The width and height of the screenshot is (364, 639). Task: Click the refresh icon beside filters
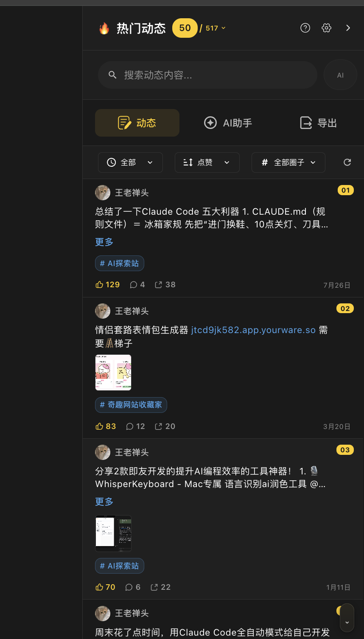347,162
